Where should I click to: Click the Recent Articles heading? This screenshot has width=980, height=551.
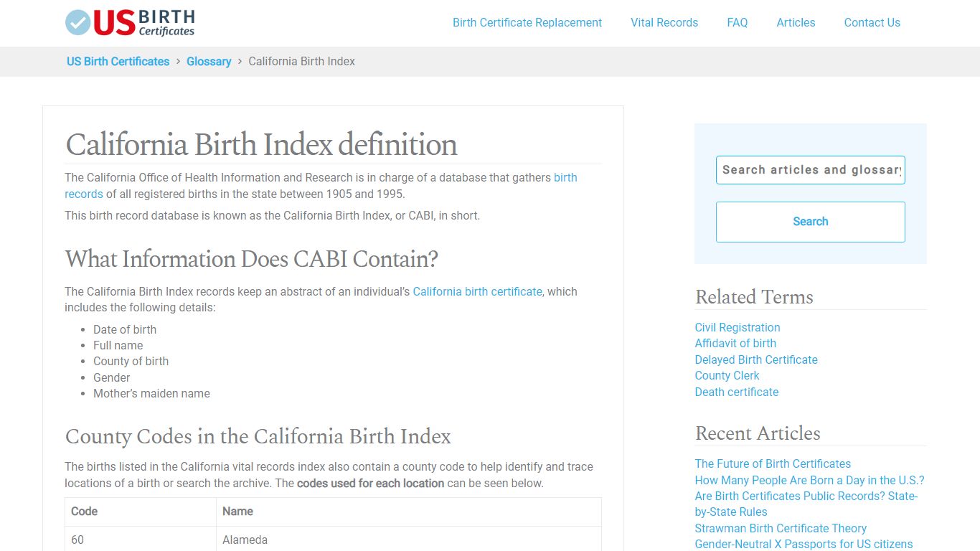[x=758, y=433]
